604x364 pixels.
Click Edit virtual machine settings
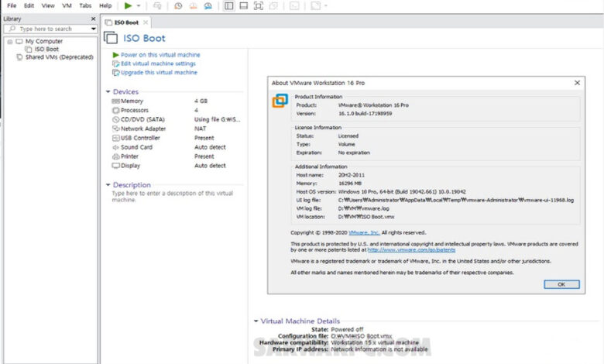[158, 64]
